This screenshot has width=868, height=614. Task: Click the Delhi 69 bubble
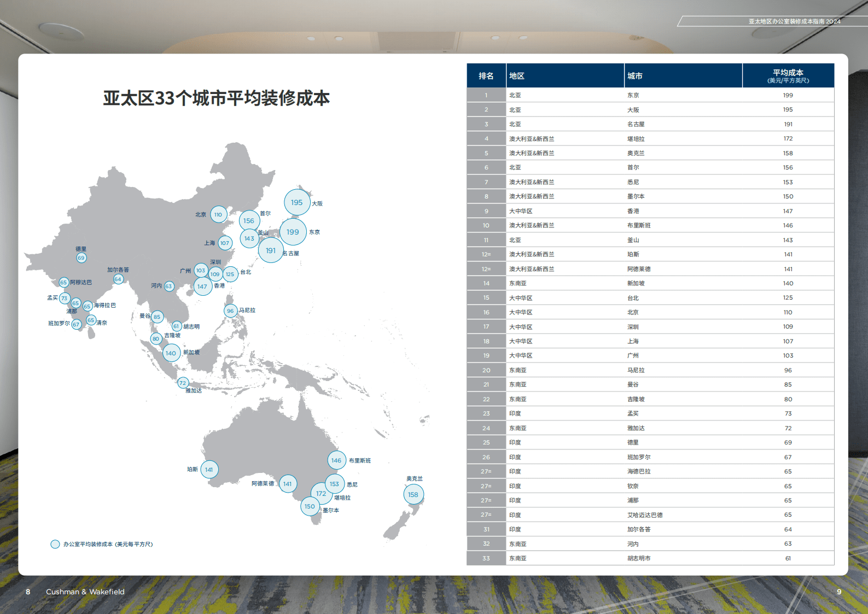tap(81, 258)
